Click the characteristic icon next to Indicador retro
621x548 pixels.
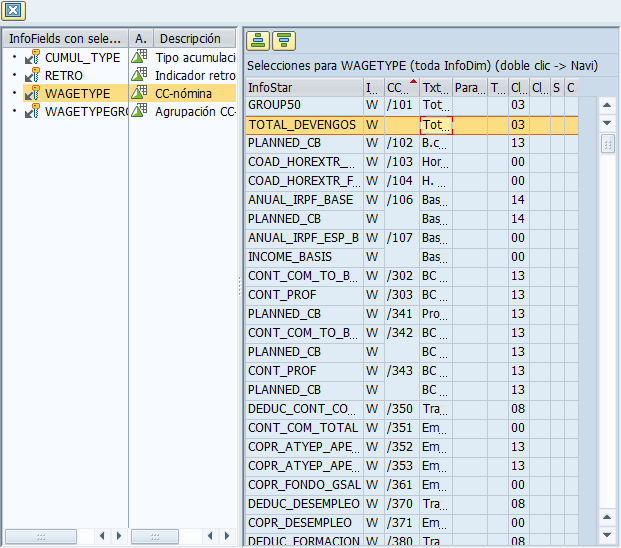pyautogui.click(x=139, y=74)
